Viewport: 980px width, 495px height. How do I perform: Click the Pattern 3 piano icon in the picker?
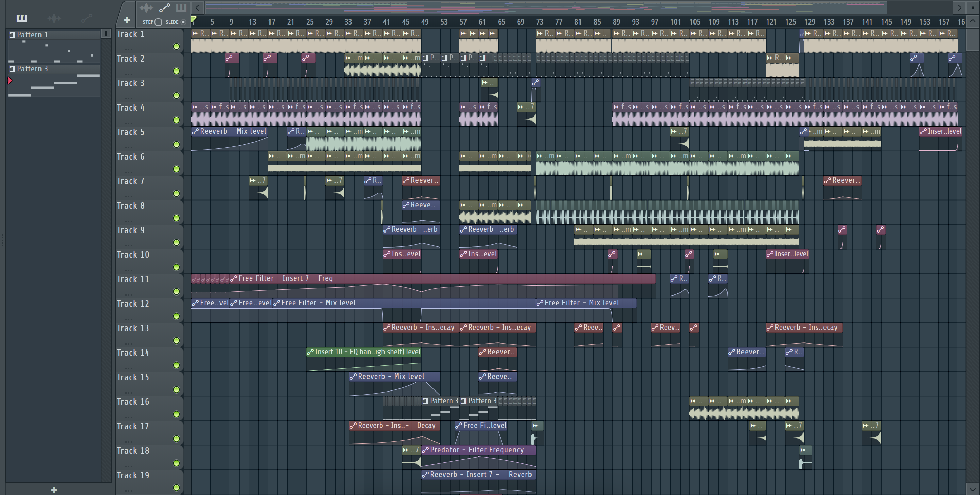pyautogui.click(x=12, y=69)
